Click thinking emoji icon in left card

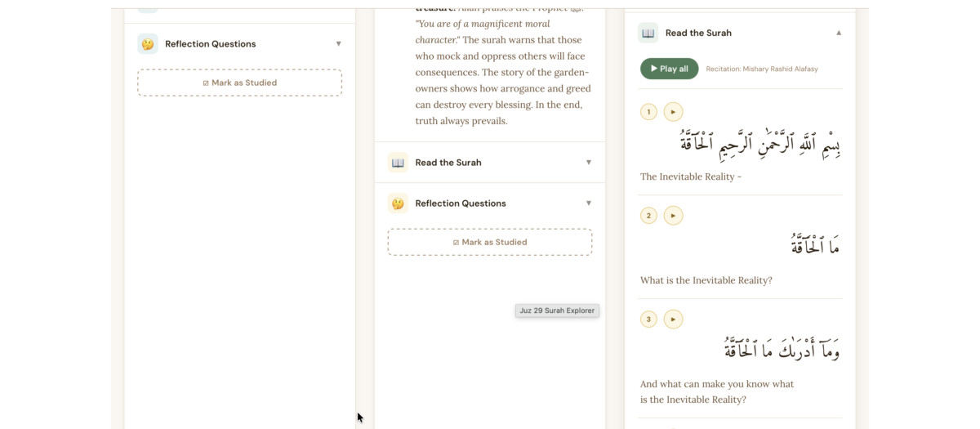pos(148,44)
